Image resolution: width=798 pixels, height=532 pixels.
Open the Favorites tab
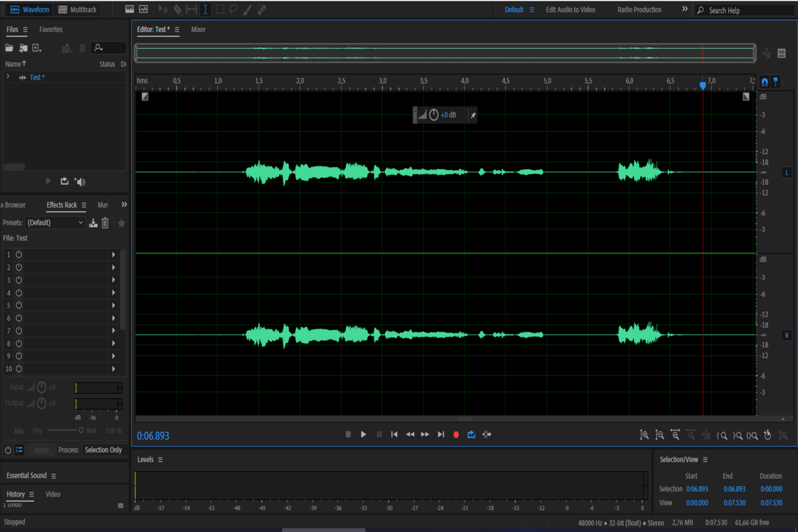[51, 29]
